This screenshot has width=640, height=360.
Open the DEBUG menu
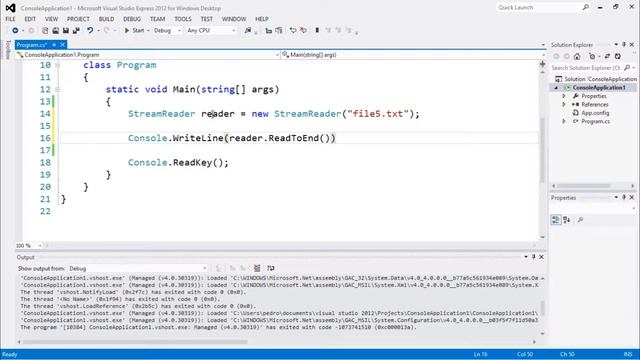coord(132,19)
